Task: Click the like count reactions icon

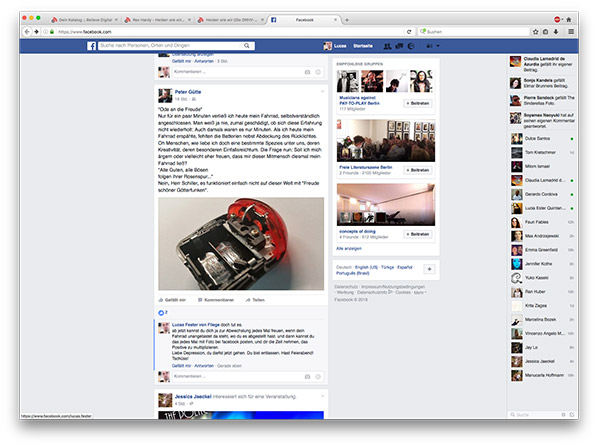Action: tap(161, 313)
